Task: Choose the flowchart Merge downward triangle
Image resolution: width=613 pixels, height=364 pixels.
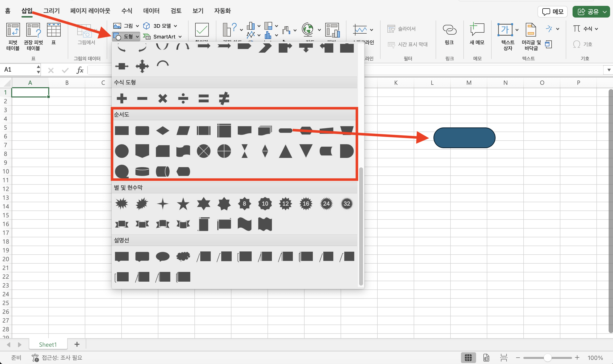Action: pos(306,151)
